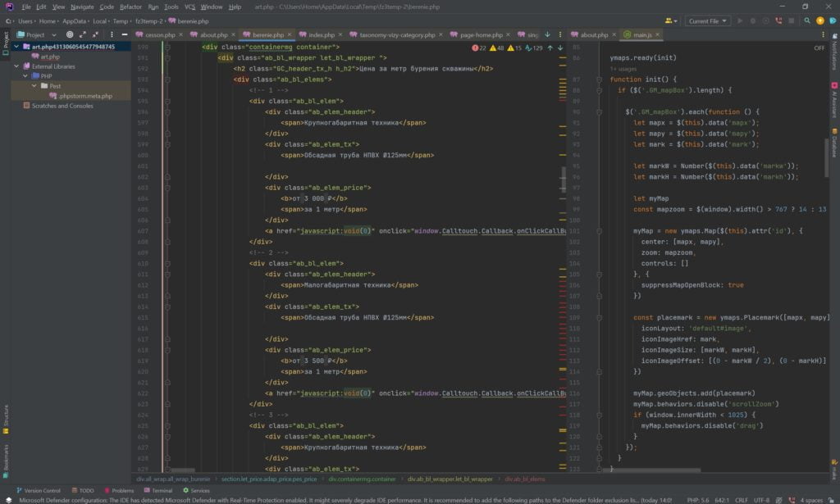Click the Problems button in bottom bar

pyautogui.click(x=119, y=490)
